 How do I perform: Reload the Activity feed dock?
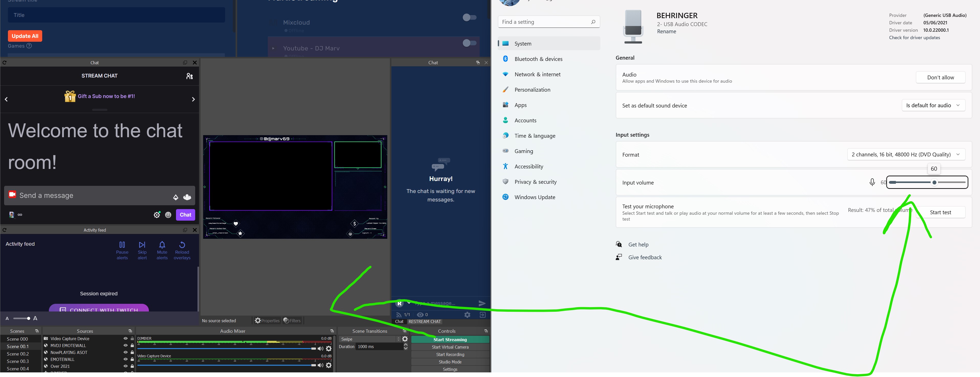tap(4, 230)
